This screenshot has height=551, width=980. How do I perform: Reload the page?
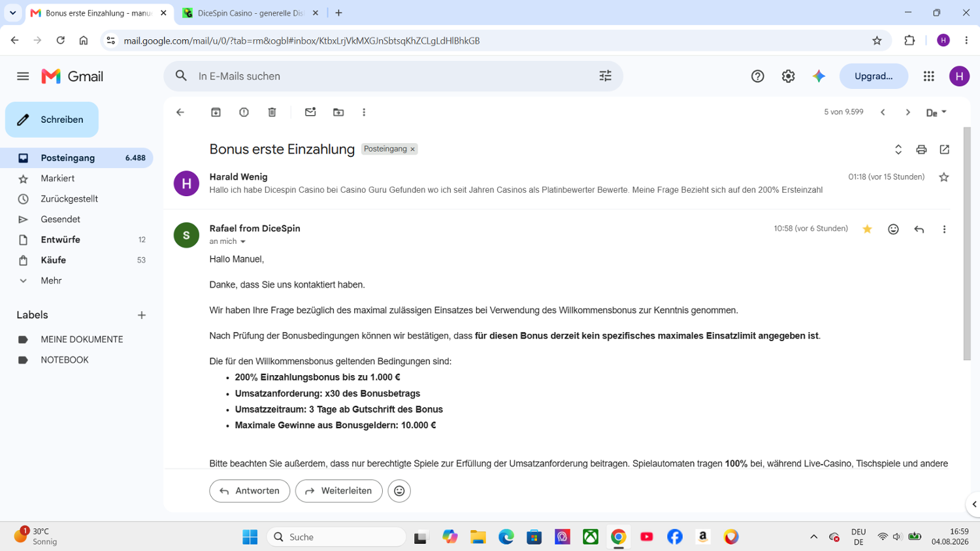point(61,41)
